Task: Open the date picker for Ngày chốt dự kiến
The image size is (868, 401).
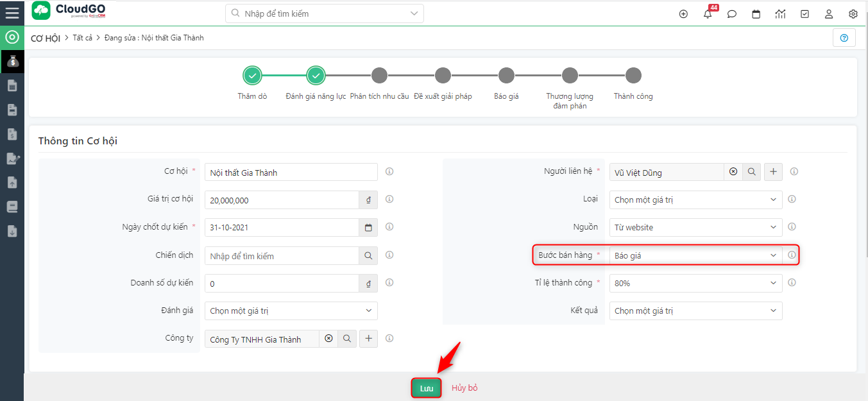Action: coord(368,228)
